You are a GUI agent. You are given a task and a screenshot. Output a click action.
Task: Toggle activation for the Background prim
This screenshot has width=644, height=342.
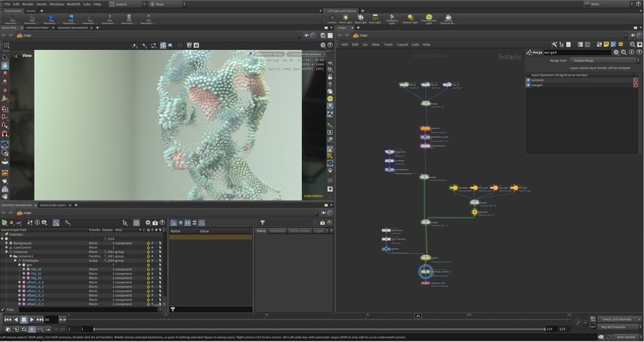(149, 243)
